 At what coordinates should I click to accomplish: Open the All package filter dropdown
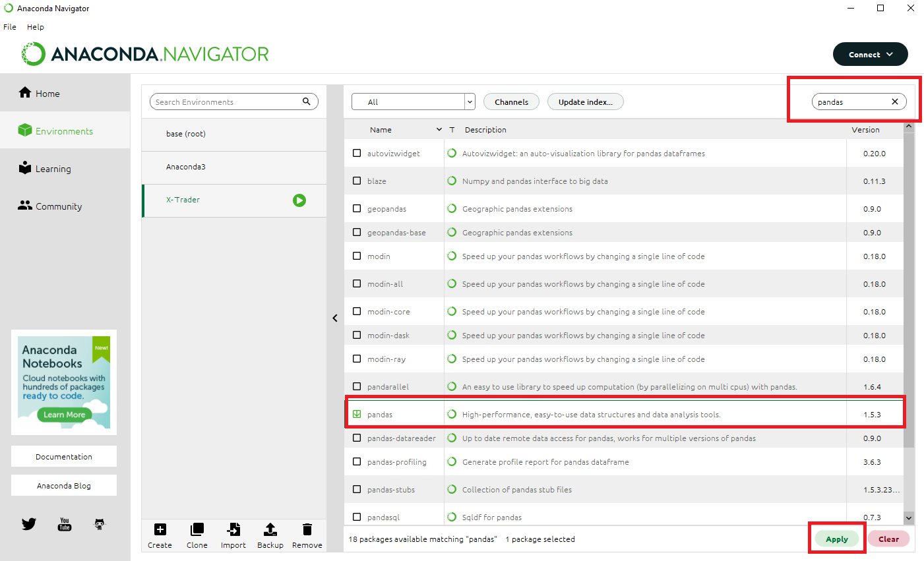[414, 102]
